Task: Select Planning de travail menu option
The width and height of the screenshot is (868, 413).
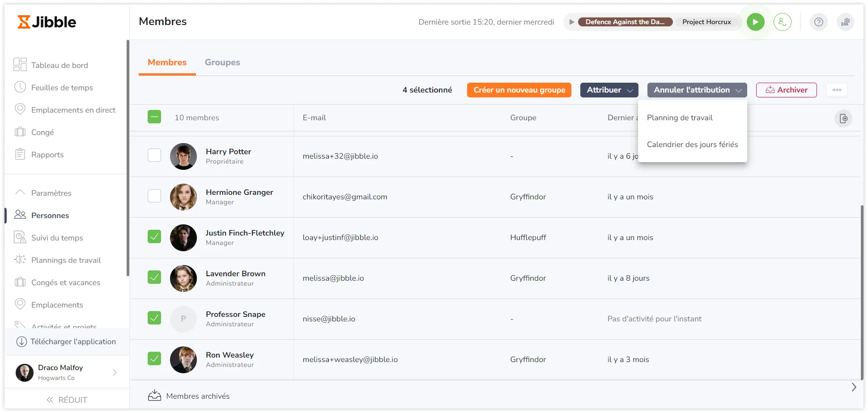Action: (680, 118)
